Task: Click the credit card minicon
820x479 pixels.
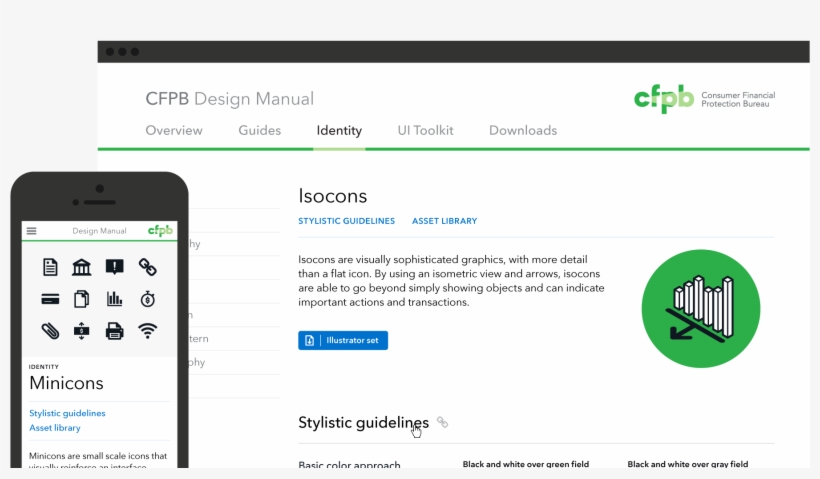Action: pos(50,299)
